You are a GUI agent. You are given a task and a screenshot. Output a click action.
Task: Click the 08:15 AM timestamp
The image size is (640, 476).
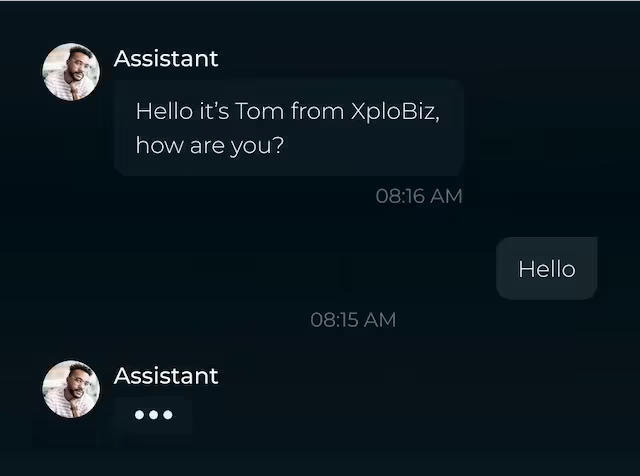point(353,320)
